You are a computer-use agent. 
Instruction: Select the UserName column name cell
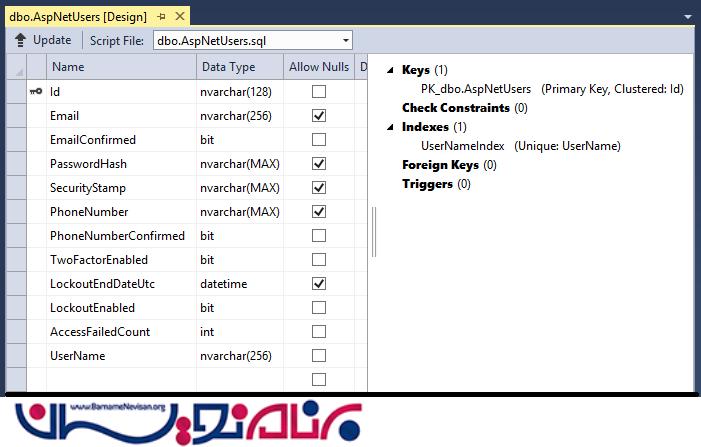coord(78,356)
